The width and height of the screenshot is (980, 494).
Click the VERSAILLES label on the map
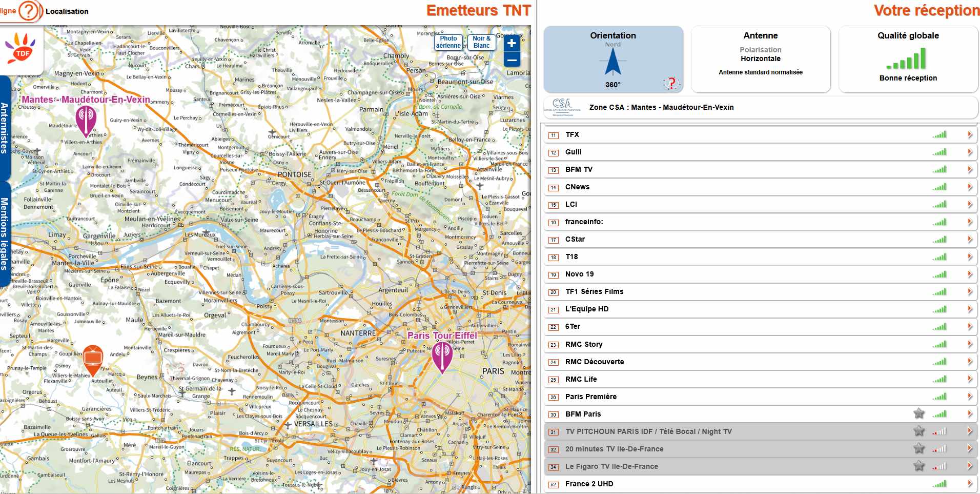pyautogui.click(x=313, y=424)
